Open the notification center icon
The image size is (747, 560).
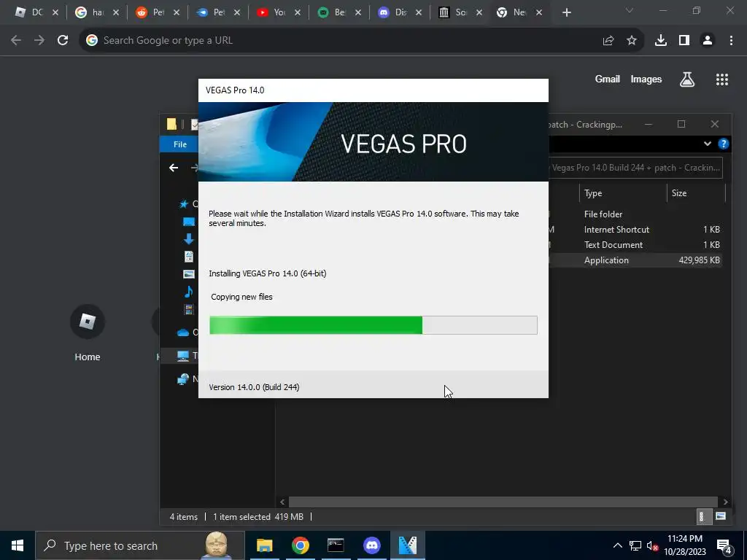click(x=724, y=545)
